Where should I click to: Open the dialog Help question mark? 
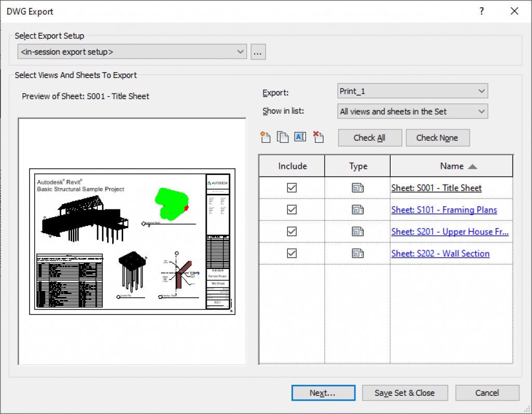482,11
